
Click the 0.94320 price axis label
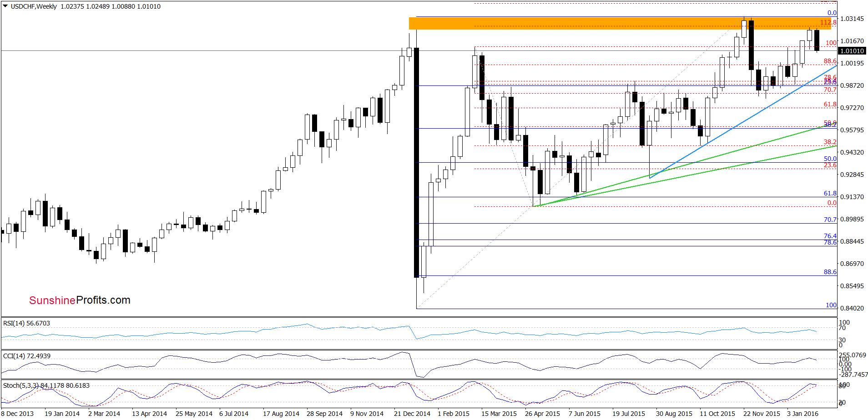(x=852, y=152)
